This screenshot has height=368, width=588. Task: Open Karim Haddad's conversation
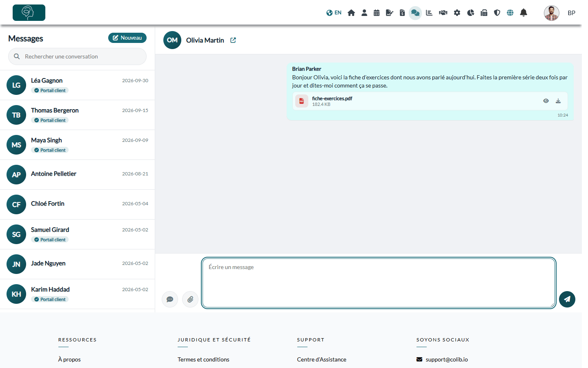(x=77, y=294)
